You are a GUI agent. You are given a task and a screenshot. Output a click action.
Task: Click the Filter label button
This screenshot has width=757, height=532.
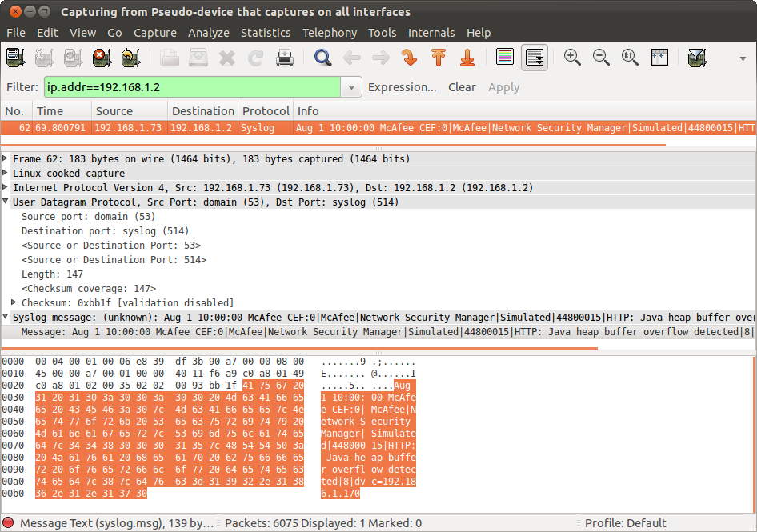[22, 87]
